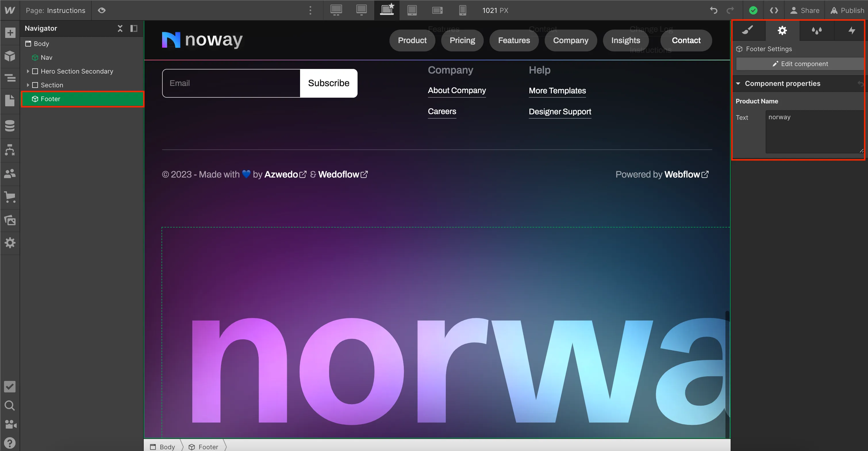Open the Ecommerce cart panel
Screen dimensions: 868x451
tap(10, 197)
